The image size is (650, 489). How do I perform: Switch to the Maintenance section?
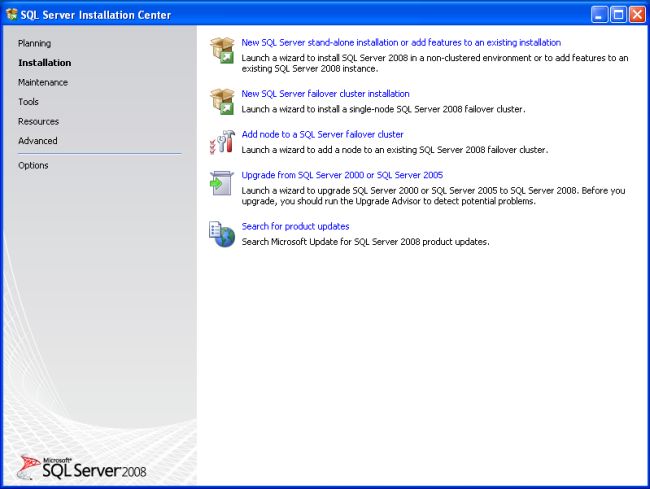(x=43, y=82)
